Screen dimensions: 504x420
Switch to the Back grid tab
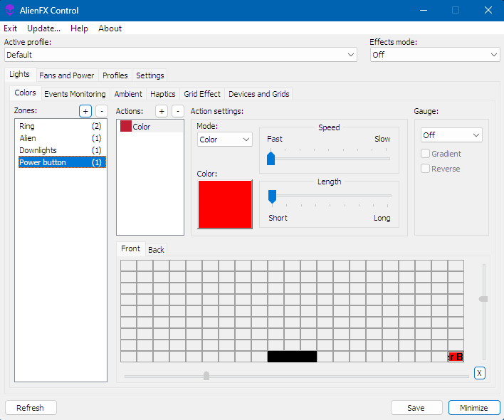tap(156, 250)
